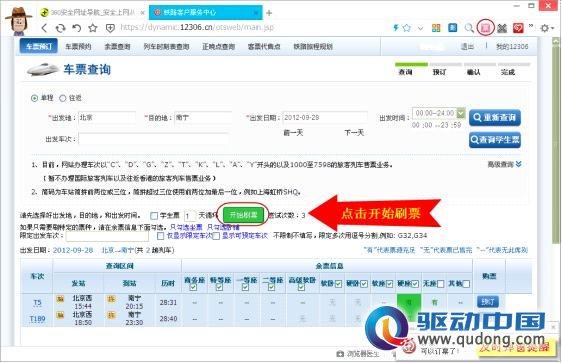Click the 重新查询 search button

pyautogui.click(x=495, y=118)
